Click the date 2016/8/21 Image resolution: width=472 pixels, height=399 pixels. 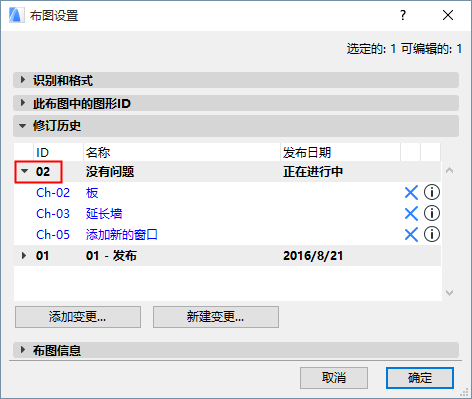point(313,256)
